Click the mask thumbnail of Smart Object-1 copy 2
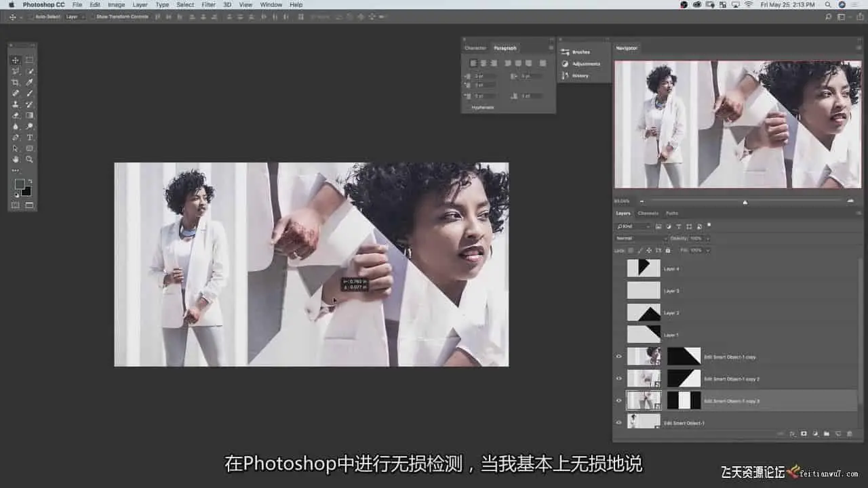The image size is (868, 488). click(684, 378)
